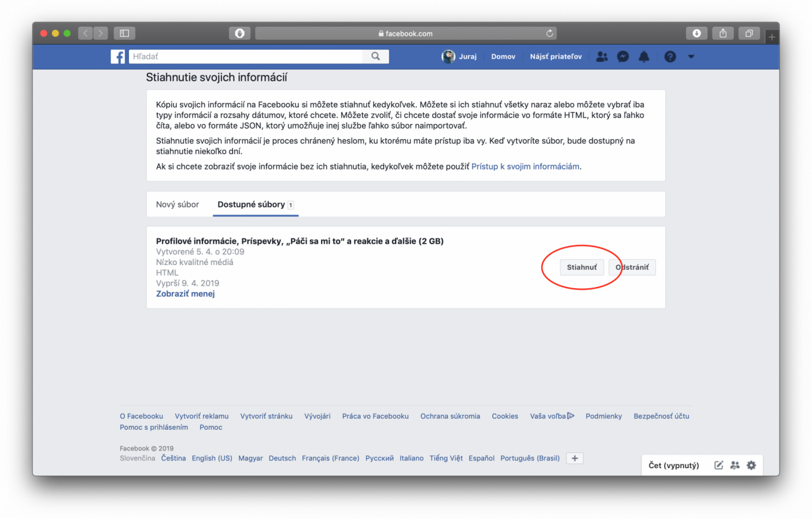
Task: Open Práca vo Facebooku link
Action: point(375,416)
